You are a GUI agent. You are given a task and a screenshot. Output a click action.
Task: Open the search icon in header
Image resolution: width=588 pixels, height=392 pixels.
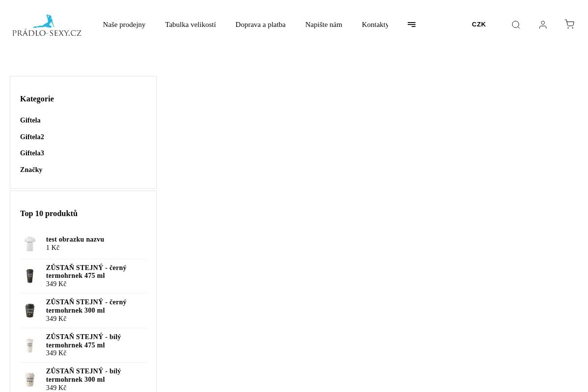(515, 24)
